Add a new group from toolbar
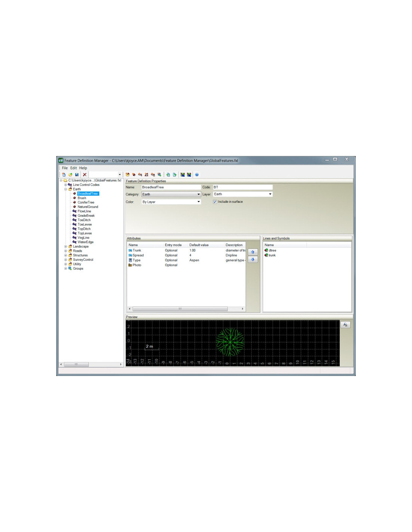 click(159, 175)
